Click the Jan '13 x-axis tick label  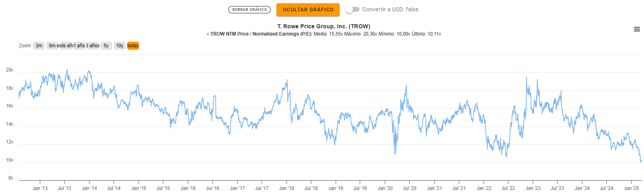point(40,188)
